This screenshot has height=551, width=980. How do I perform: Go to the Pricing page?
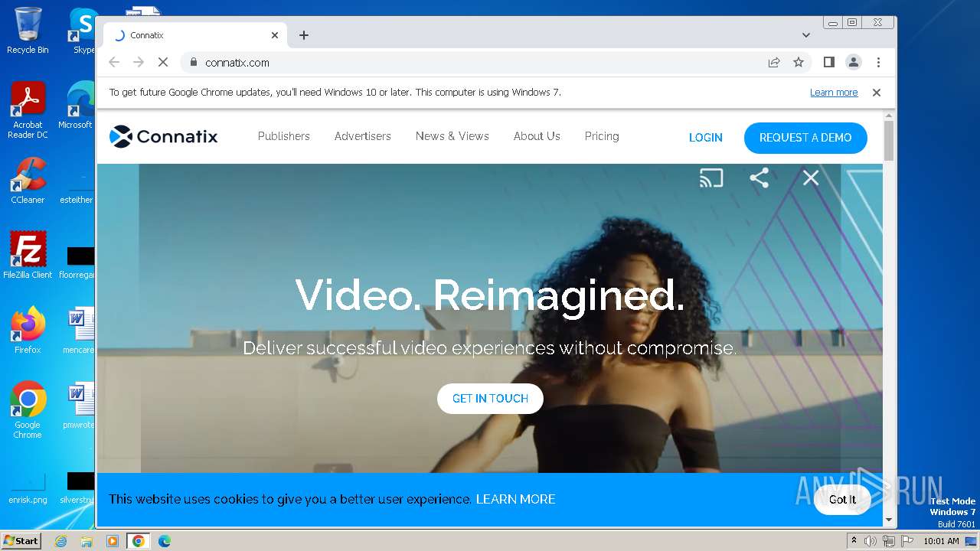click(602, 136)
